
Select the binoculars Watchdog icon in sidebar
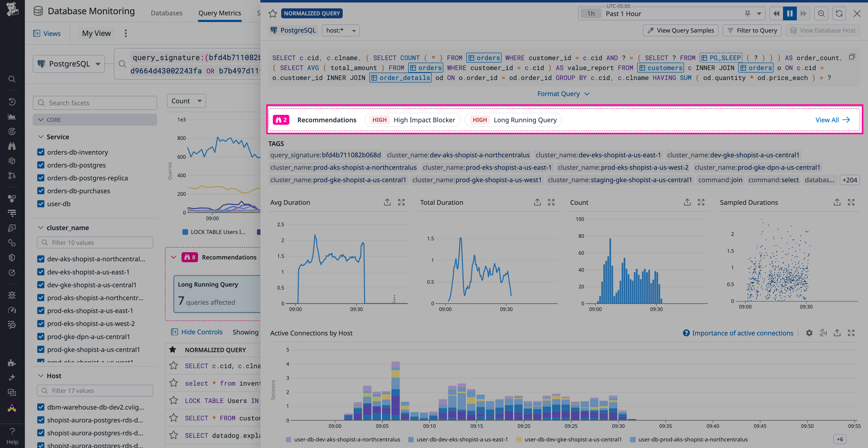pos(12,146)
